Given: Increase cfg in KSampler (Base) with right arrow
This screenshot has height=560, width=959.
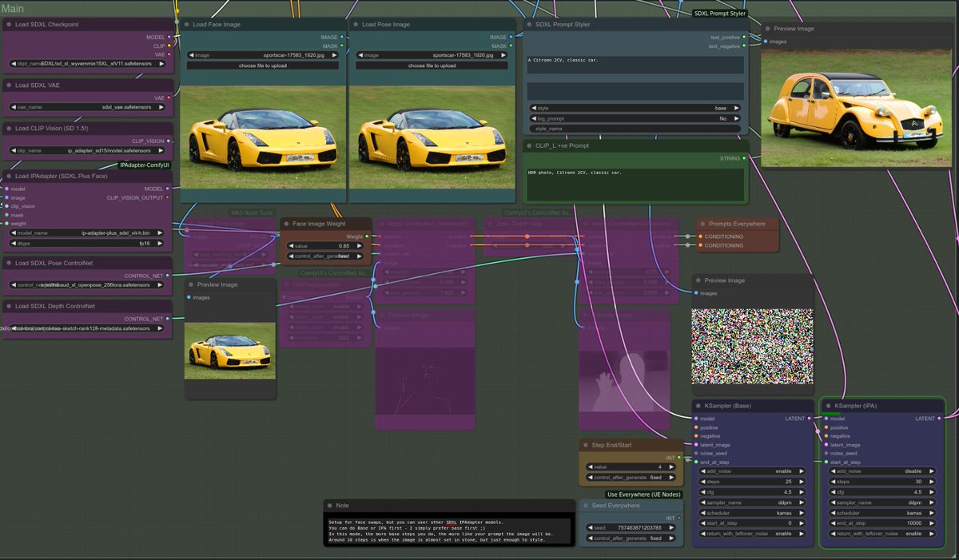Looking at the screenshot, I should 800,492.
